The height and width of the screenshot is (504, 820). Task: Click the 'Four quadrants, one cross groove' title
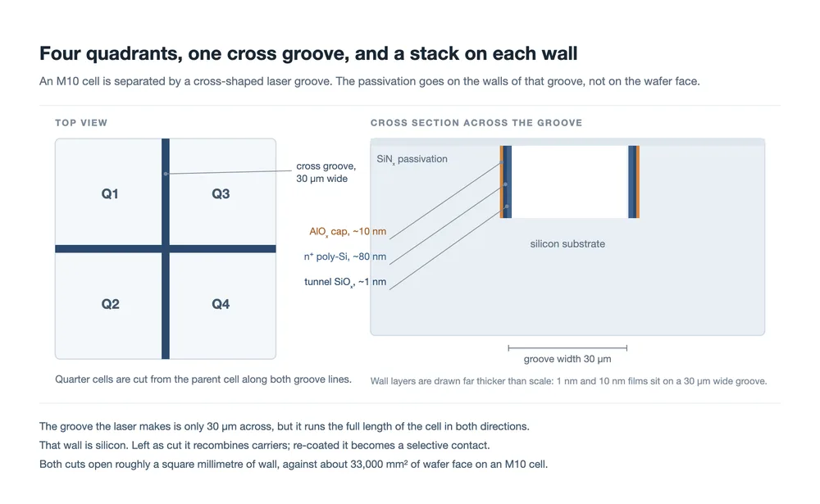308,53
